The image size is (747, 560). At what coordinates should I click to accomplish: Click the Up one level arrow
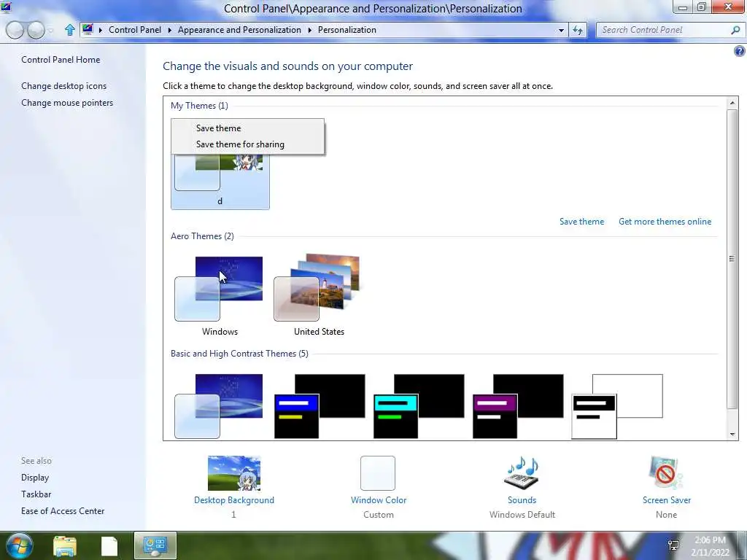tap(69, 30)
